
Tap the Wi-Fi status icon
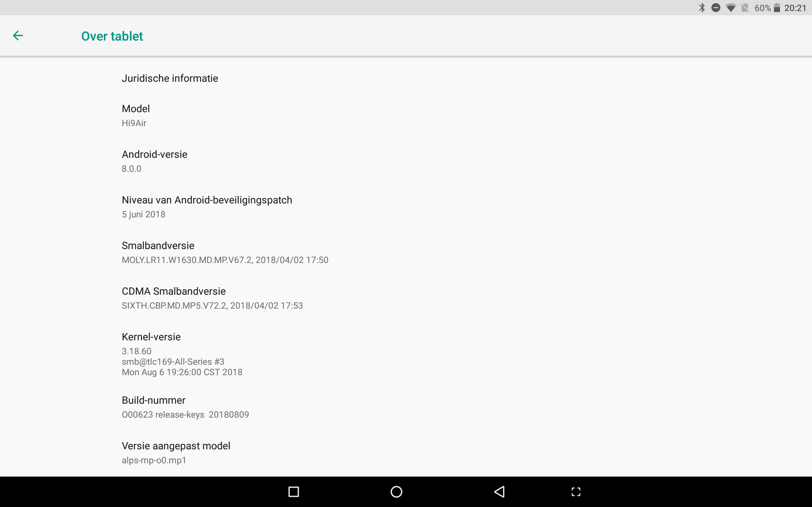click(x=730, y=8)
